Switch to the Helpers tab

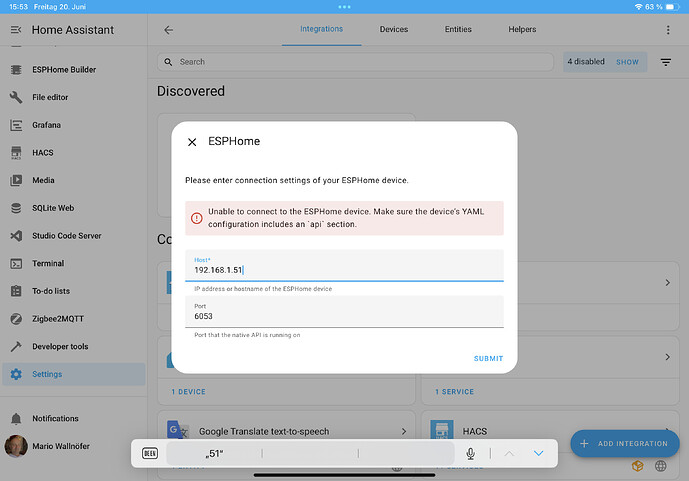pyautogui.click(x=522, y=29)
